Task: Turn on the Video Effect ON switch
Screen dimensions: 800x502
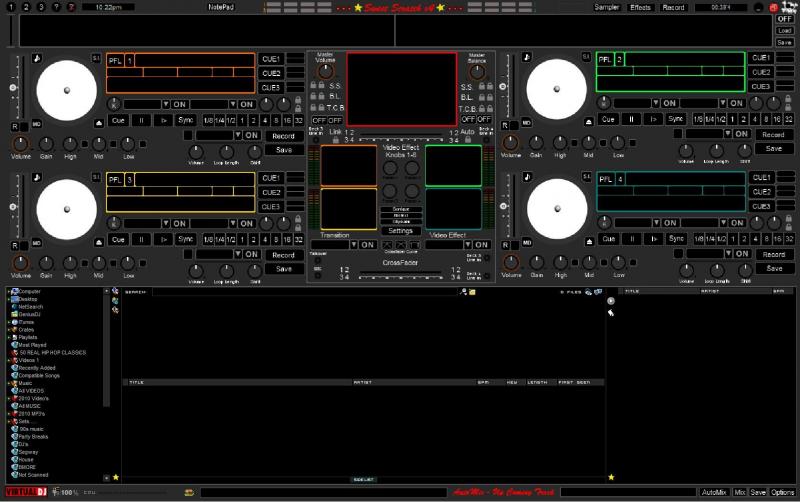Action: click(481, 245)
